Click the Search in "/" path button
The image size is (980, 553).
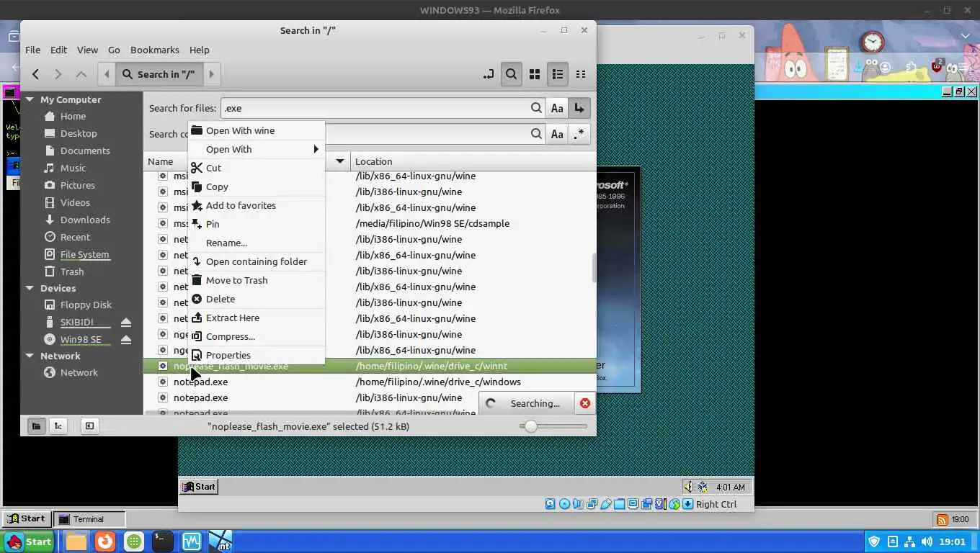159,74
